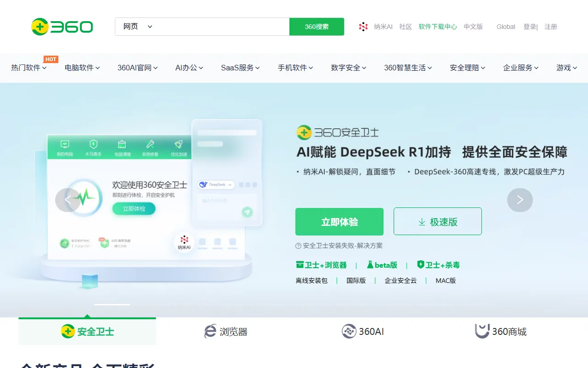Screen dimensions: 588x368
Task: Click next slide arrow on banner
Action: tap(520, 200)
